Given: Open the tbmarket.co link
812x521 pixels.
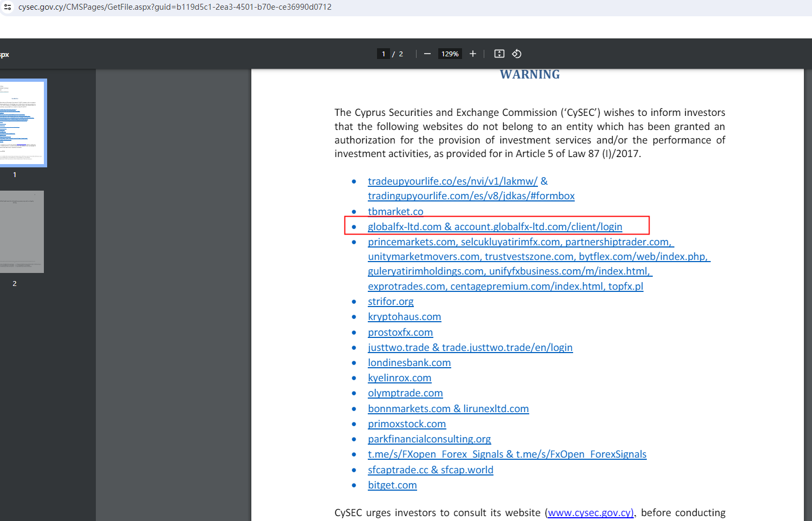Looking at the screenshot, I should [x=395, y=212].
